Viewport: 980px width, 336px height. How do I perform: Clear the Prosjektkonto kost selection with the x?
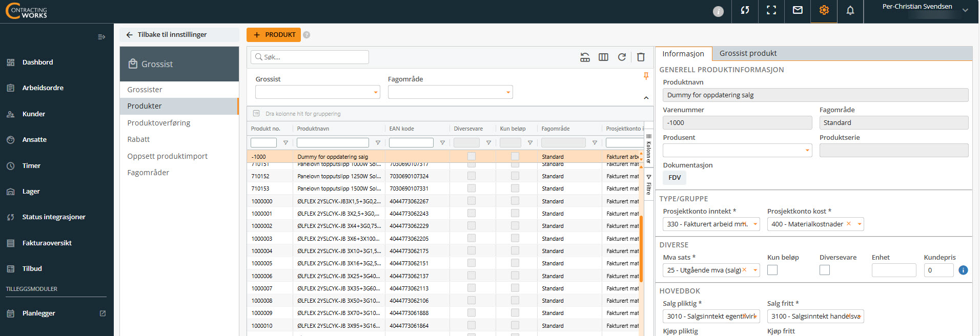pos(849,224)
